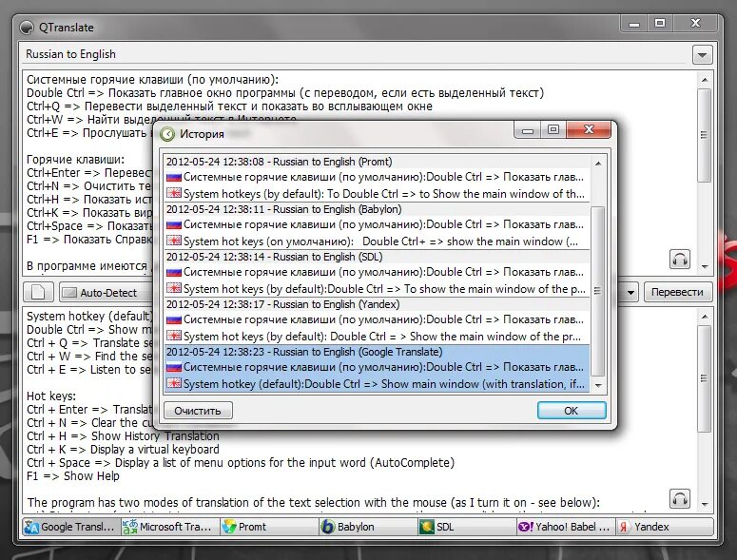737x560 pixels.
Task: Click Babylon entry English translation line
Action: (x=377, y=241)
